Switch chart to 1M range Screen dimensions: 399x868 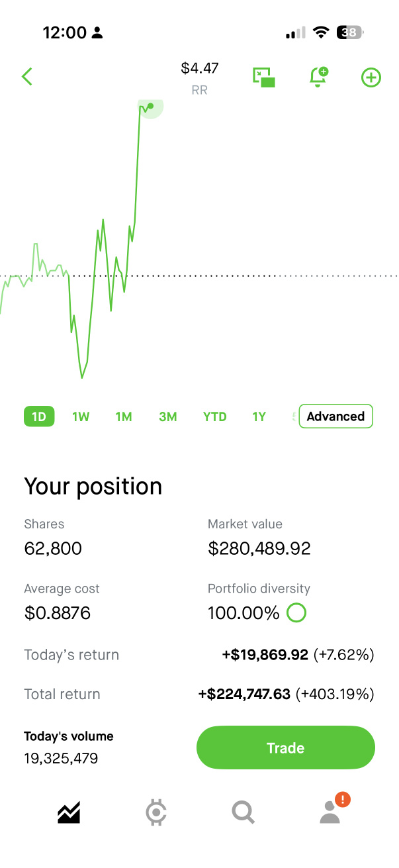click(x=124, y=416)
